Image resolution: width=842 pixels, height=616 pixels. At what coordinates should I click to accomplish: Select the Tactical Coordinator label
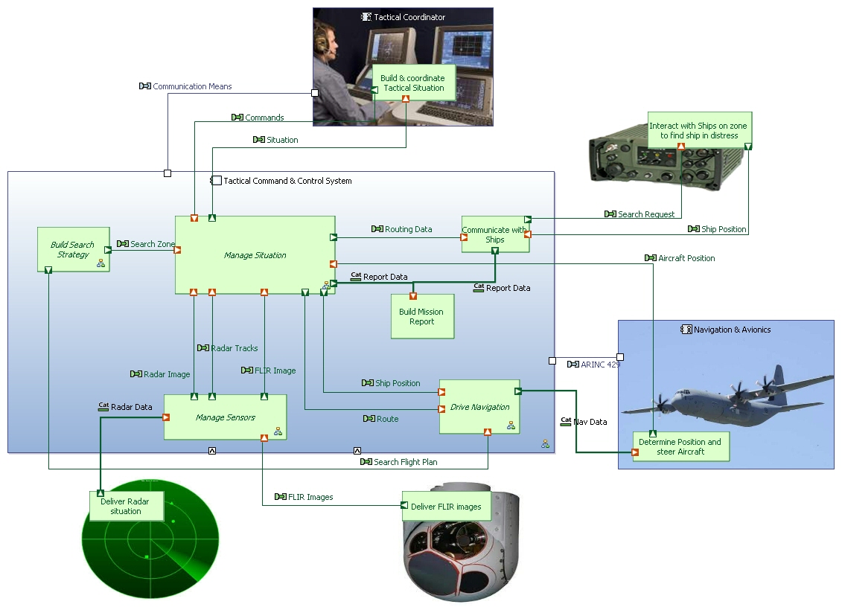pos(409,17)
